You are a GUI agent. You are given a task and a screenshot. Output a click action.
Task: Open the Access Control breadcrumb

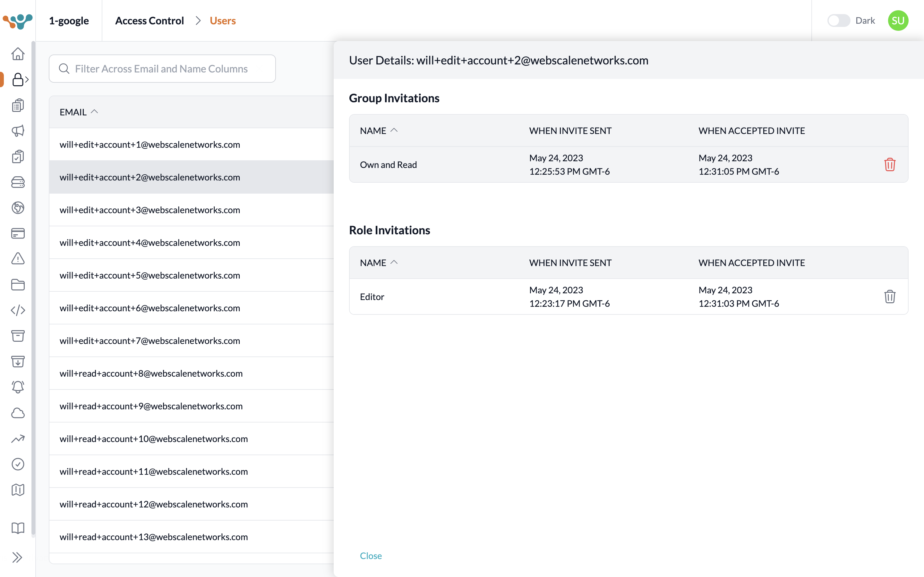149,21
